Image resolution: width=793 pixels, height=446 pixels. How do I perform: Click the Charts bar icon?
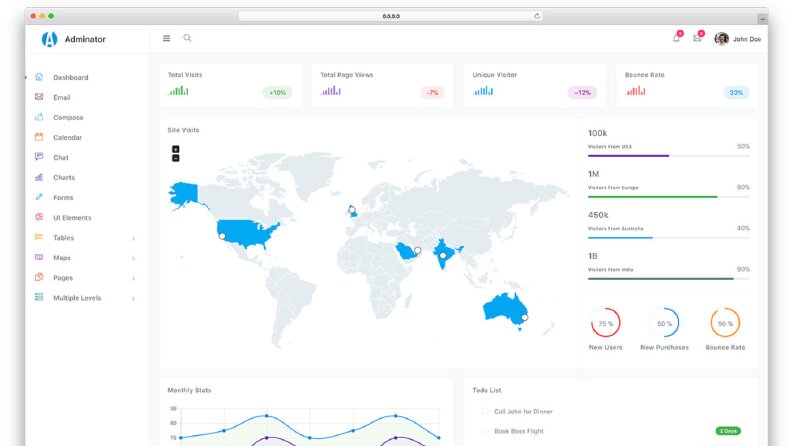39,177
